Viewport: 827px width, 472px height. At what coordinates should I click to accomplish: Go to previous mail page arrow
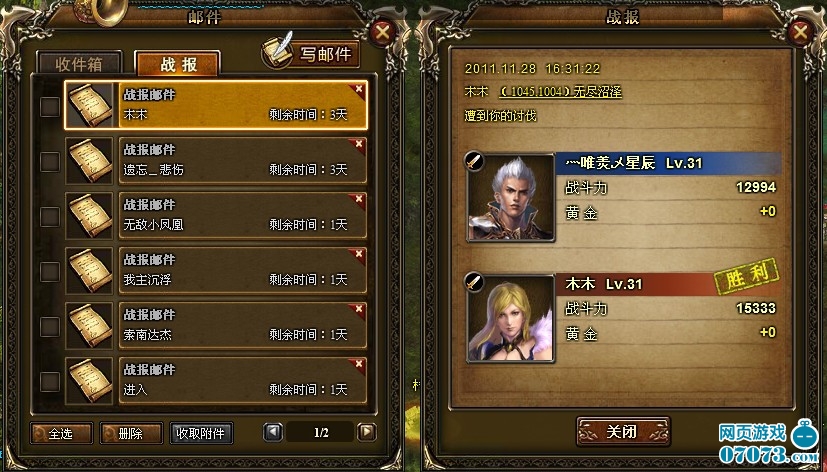pyautogui.click(x=273, y=432)
